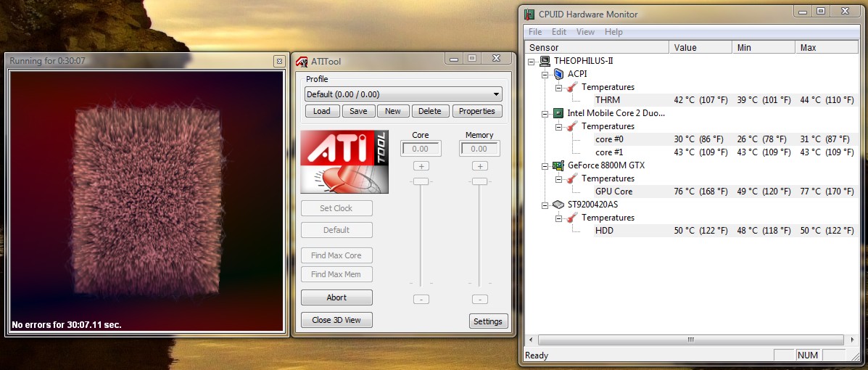868x370 pixels.
Task: Open the Edit menu in Hardware Monitor
Action: click(x=558, y=32)
